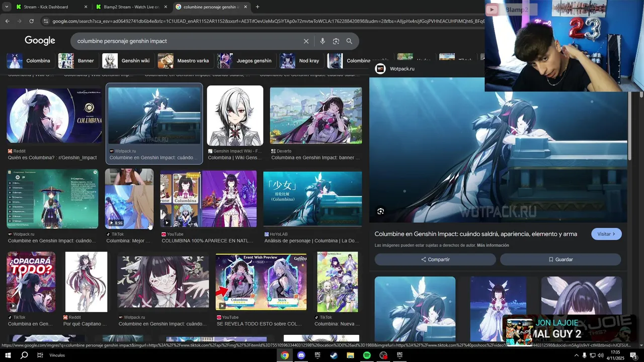Image resolution: width=644 pixels, height=362 pixels.
Task: Open HoYoLAB Análisis de personaje thumbnail
Action: [312, 199]
